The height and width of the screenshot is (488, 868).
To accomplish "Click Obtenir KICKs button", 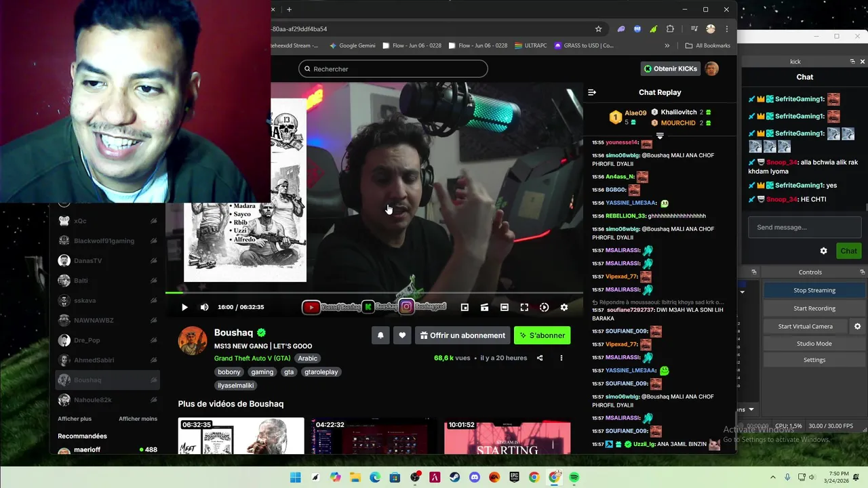I will 670,68.
